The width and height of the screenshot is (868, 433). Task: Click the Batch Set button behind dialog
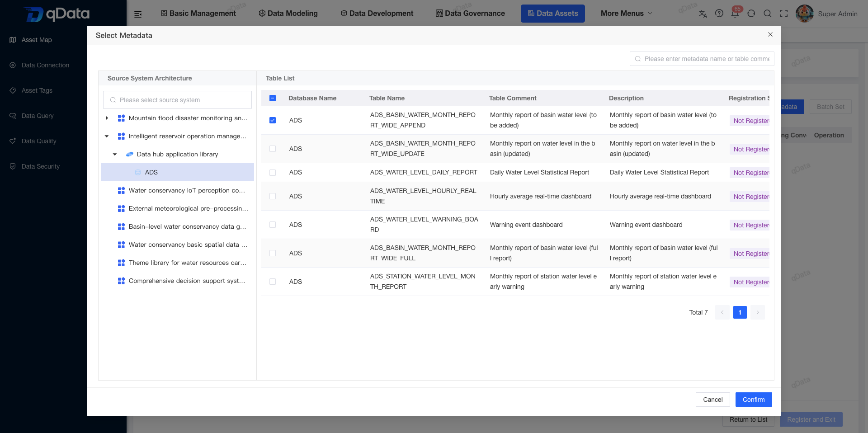(830, 107)
